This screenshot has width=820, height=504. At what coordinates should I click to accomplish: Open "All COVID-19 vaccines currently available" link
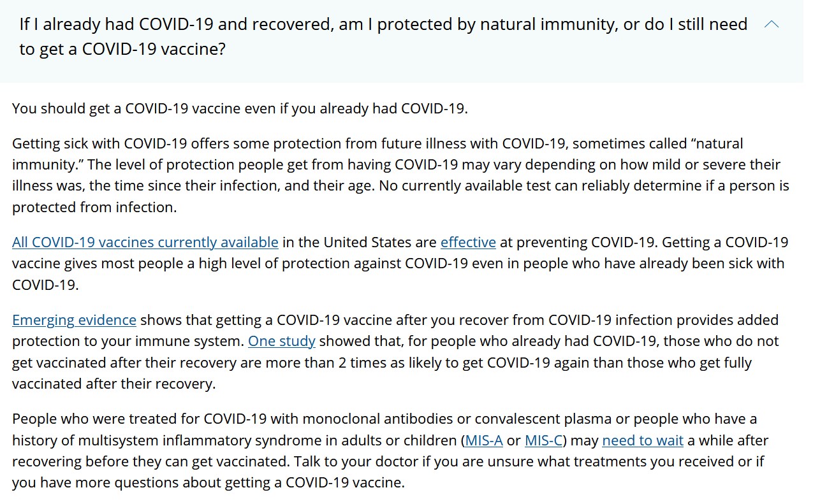click(145, 243)
